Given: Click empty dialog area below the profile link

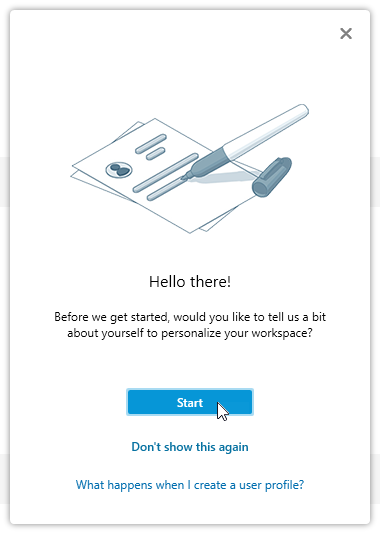Looking at the screenshot, I should point(190,509).
